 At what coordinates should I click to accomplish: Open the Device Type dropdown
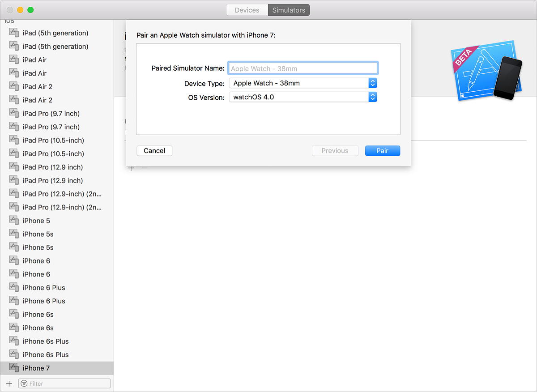pyautogui.click(x=303, y=83)
